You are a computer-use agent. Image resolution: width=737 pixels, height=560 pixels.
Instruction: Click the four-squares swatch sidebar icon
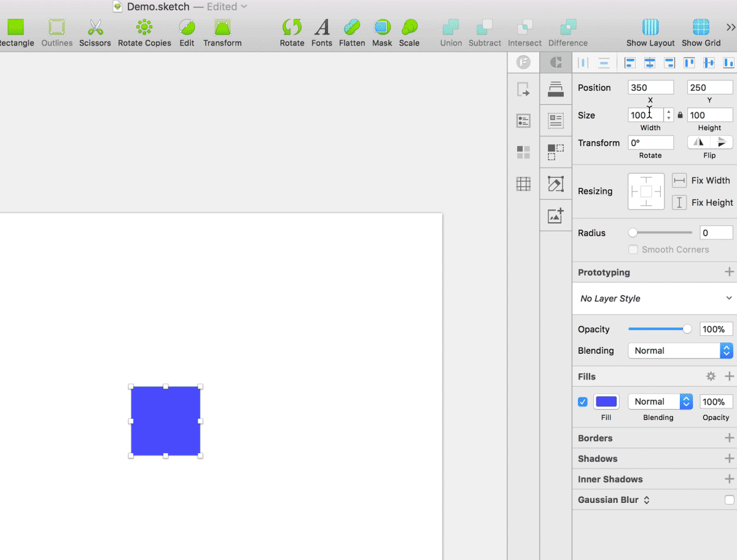click(x=523, y=152)
